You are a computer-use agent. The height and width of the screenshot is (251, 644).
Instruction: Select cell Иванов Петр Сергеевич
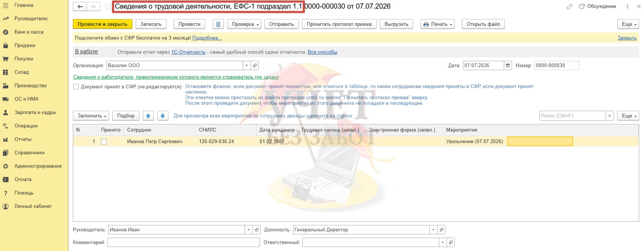[x=160, y=142]
